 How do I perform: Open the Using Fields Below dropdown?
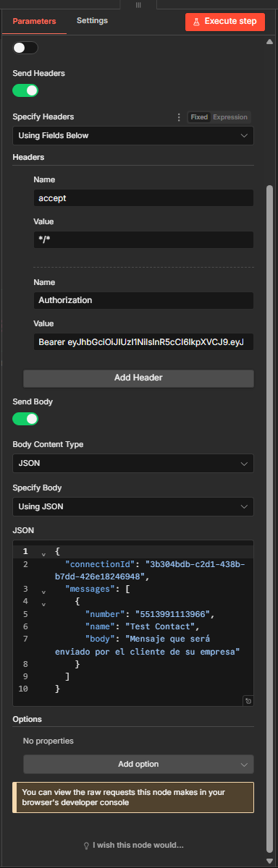[x=133, y=135]
